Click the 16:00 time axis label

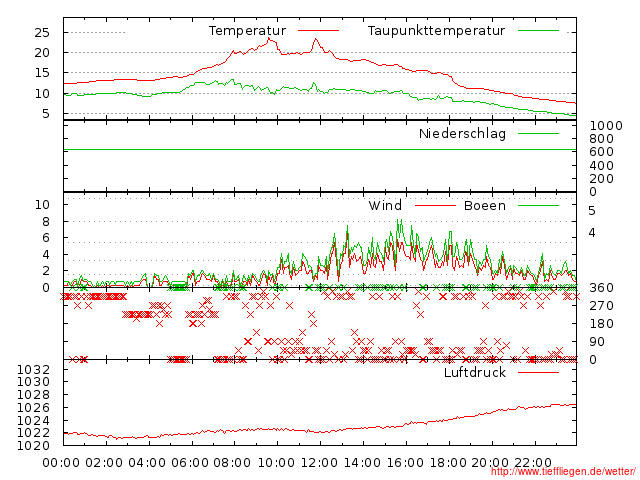(405, 463)
